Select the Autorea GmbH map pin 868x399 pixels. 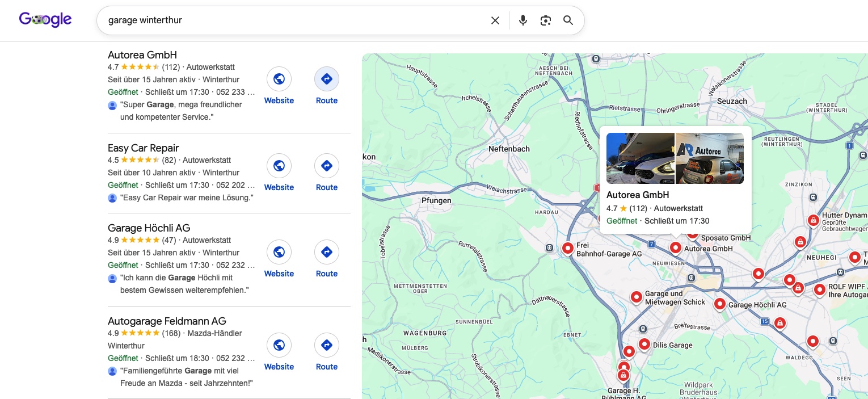tap(675, 247)
